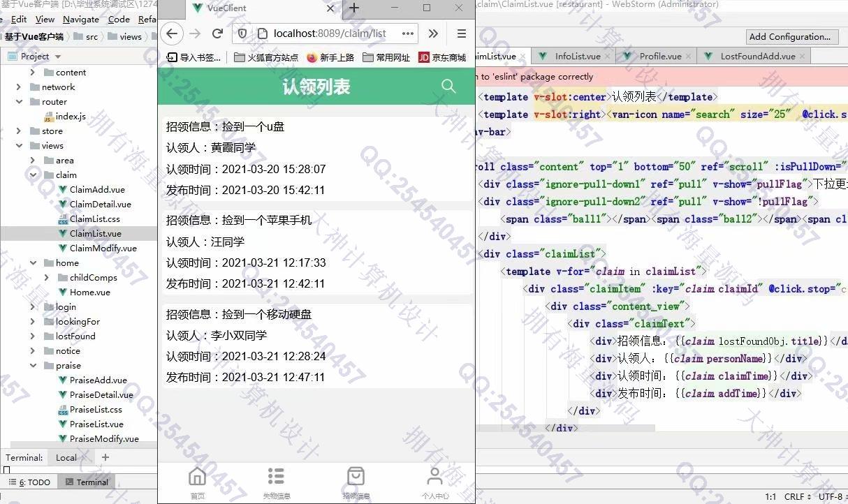Close the VueClient browser tab
The image size is (848, 504).
[330, 8]
